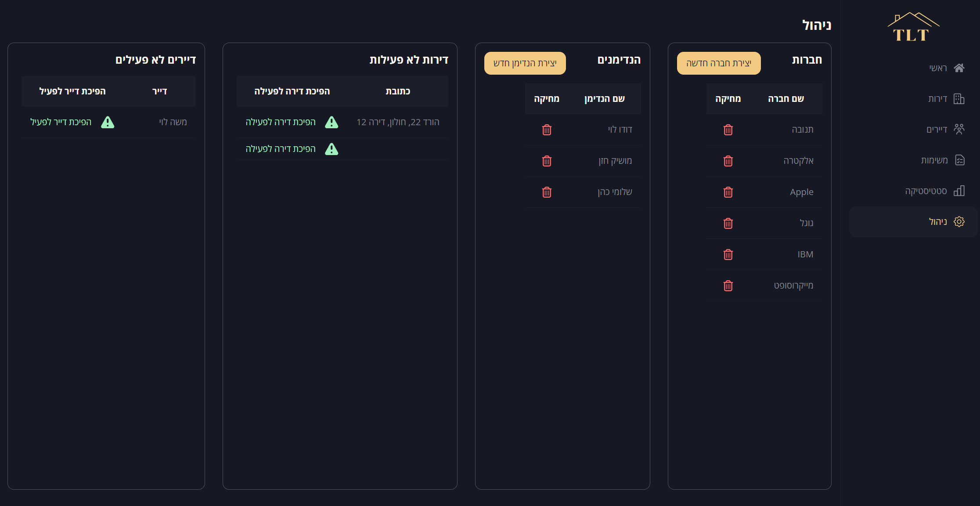Delete the company אלקטרה via trash icon
980x506 pixels.
click(728, 161)
